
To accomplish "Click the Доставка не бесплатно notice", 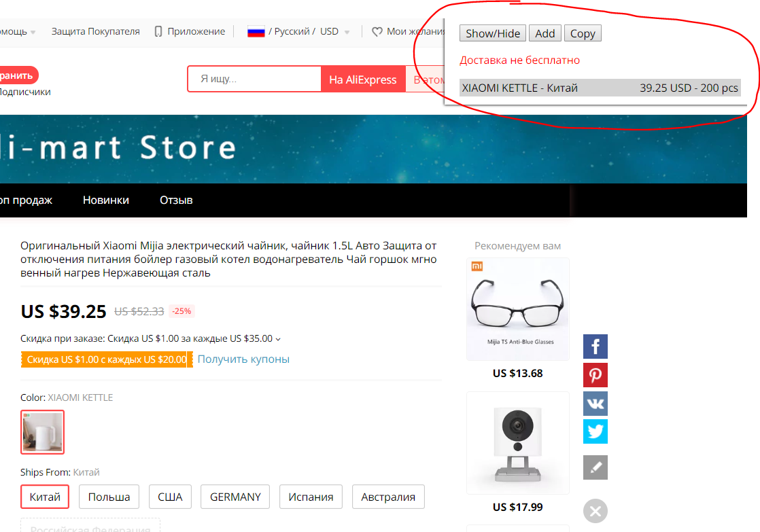I will click(519, 60).
